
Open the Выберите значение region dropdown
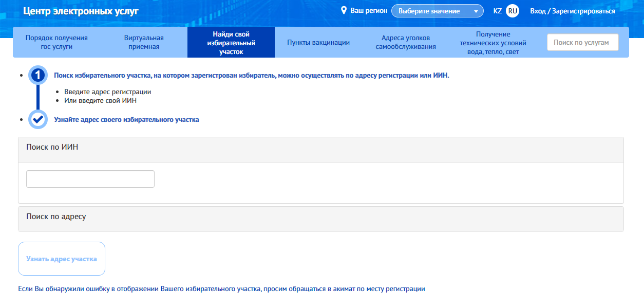[x=438, y=11]
